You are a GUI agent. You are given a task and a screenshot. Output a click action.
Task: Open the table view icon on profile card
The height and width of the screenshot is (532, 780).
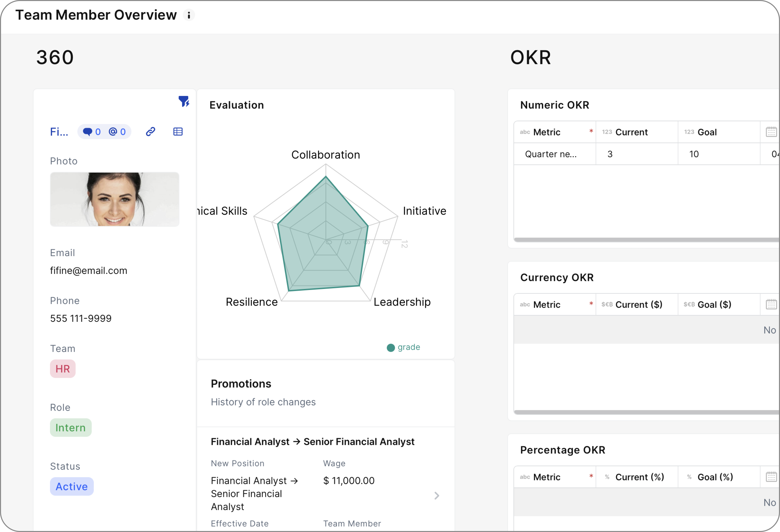tap(178, 132)
